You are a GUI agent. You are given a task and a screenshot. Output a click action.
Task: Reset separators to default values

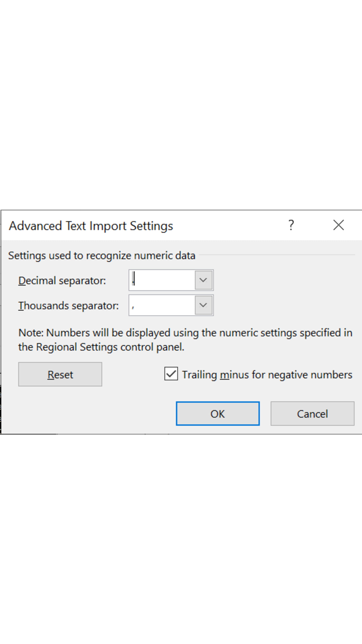[x=60, y=374]
